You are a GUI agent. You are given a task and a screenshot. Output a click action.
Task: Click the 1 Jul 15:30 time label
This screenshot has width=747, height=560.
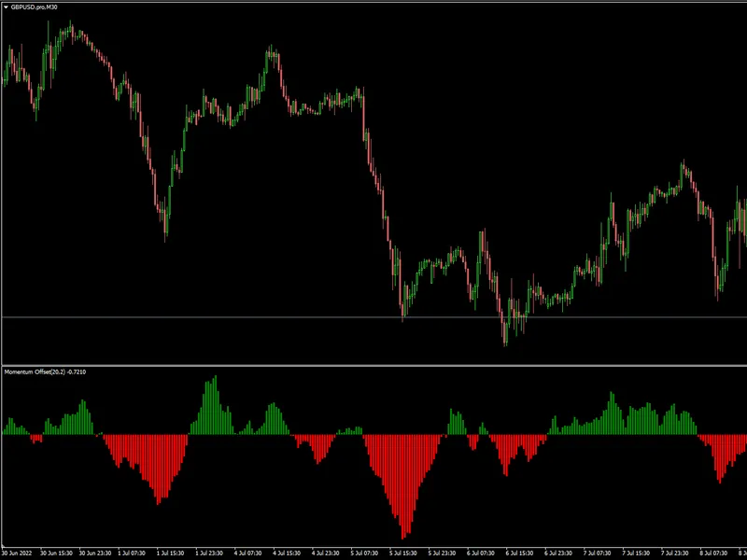pyautogui.click(x=171, y=553)
